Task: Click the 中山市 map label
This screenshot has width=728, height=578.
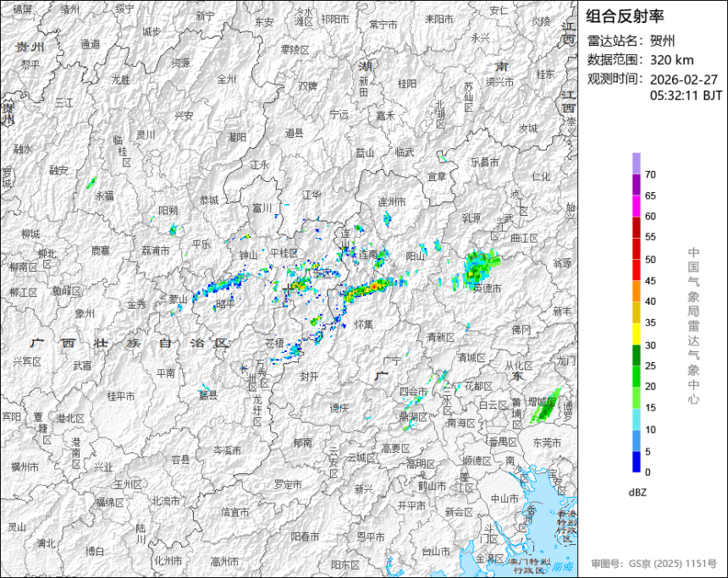Action: 505,498
